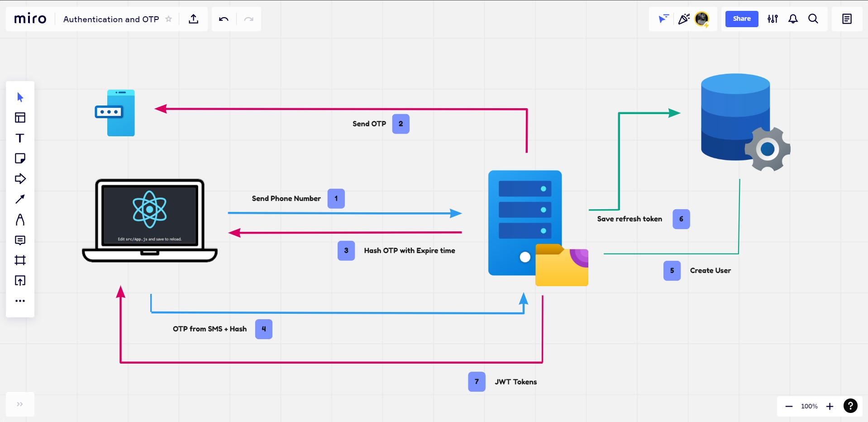Select the Connection line arrow tool

(x=20, y=199)
